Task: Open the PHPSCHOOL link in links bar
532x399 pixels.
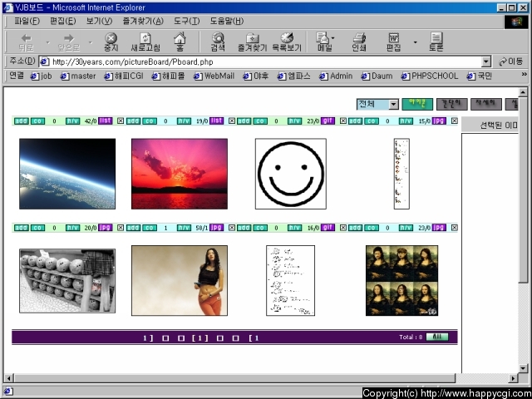Action: [x=430, y=76]
